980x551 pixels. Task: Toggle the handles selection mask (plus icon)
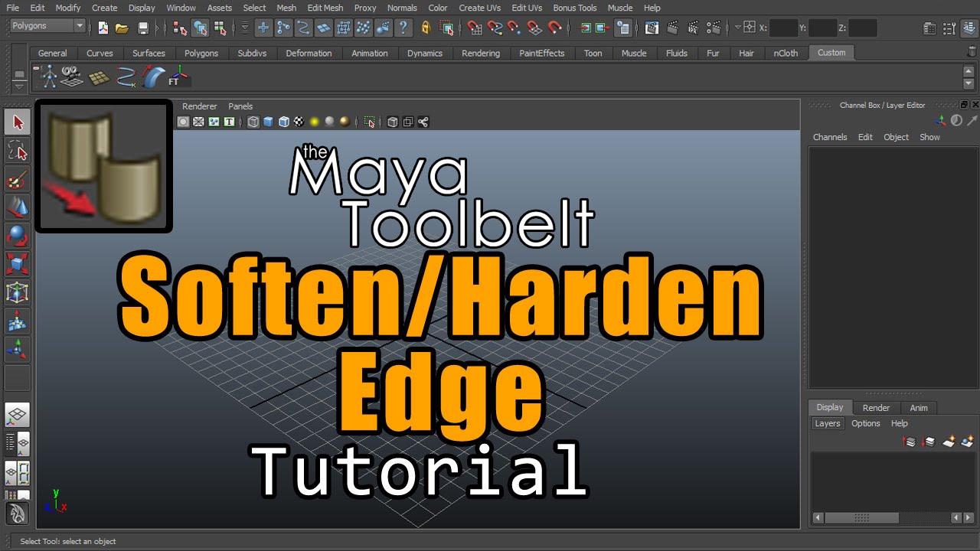[x=263, y=28]
